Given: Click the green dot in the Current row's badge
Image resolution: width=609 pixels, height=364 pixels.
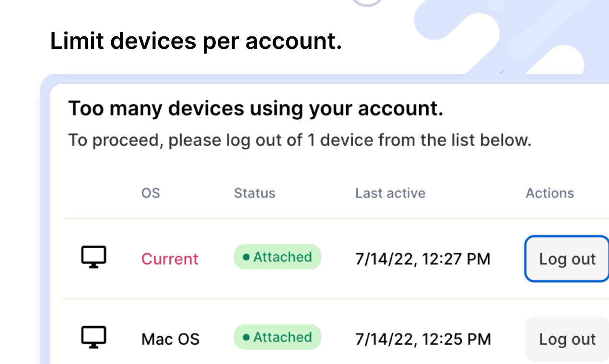Looking at the screenshot, I should tap(246, 257).
